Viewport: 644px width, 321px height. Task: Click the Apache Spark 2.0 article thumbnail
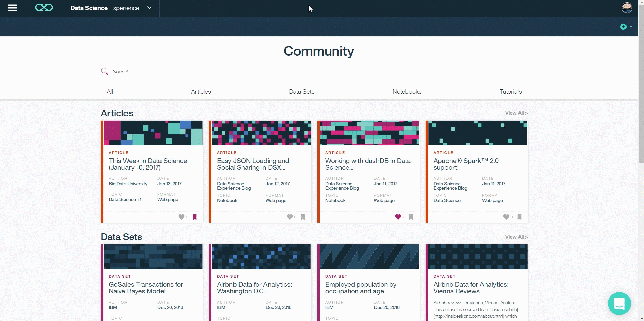point(478,133)
